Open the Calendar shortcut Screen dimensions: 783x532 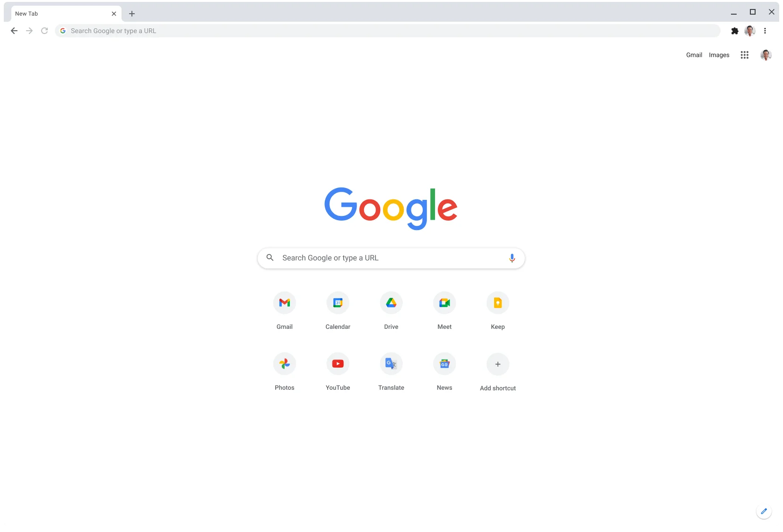[338, 303]
